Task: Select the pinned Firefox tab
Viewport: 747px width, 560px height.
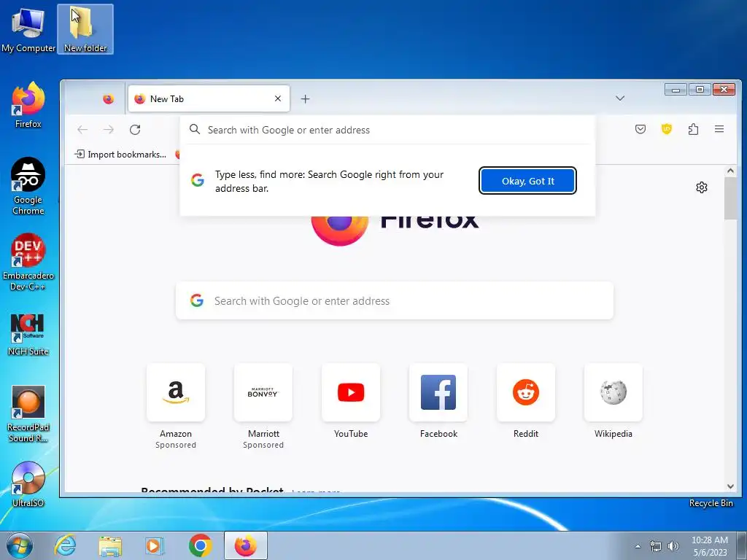Action: pos(109,98)
